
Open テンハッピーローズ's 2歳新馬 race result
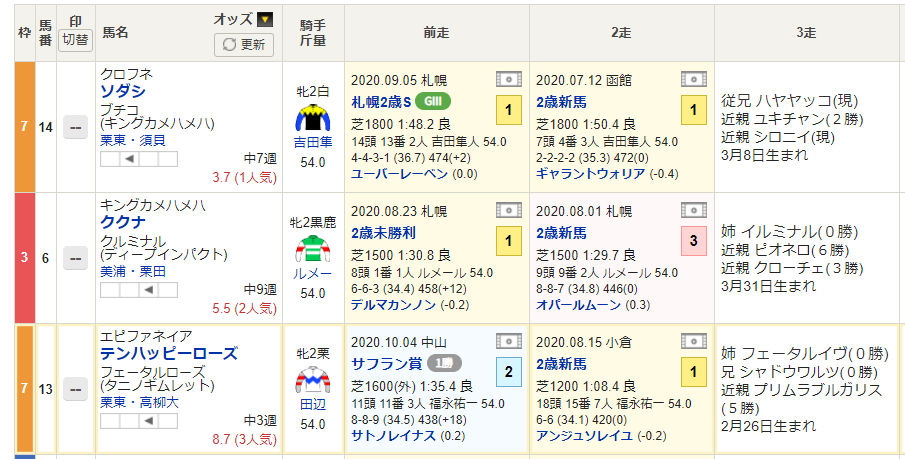[561, 364]
